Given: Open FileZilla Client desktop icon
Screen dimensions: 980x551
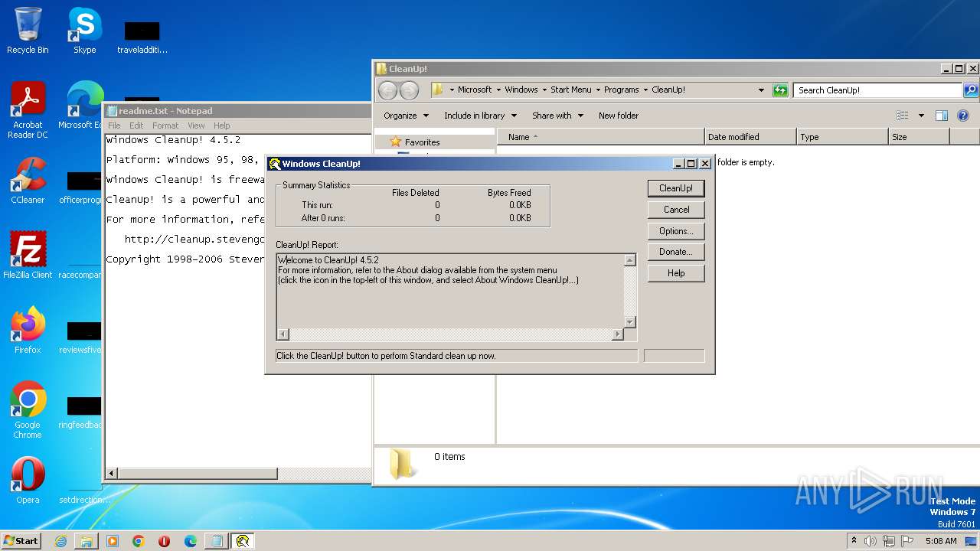Looking at the screenshot, I should [28, 255].
